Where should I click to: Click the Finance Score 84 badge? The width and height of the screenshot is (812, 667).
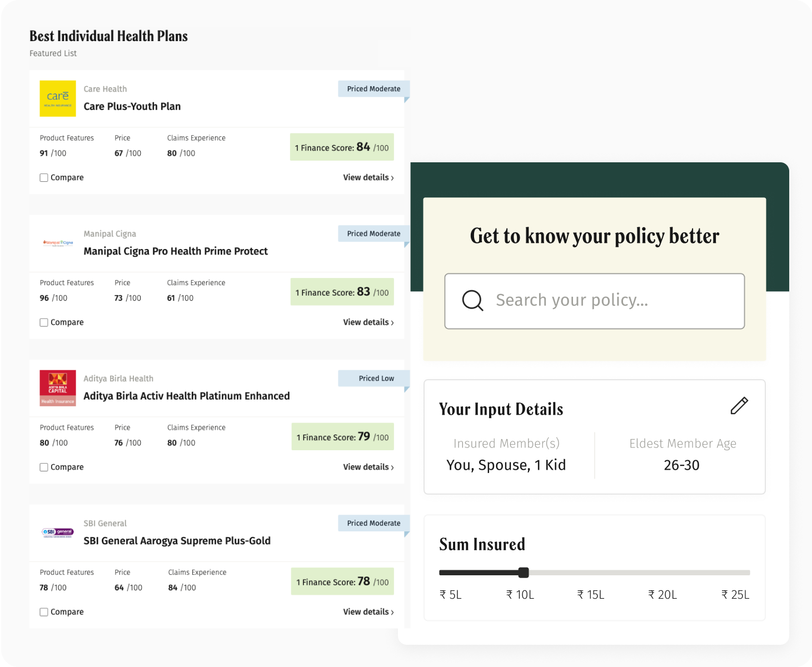tap(342, 147)
